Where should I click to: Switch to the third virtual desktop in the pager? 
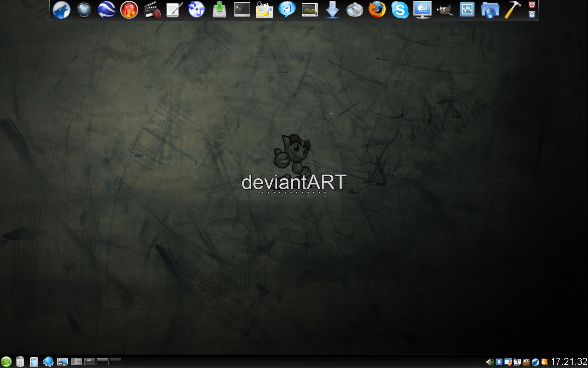(103, 361)
